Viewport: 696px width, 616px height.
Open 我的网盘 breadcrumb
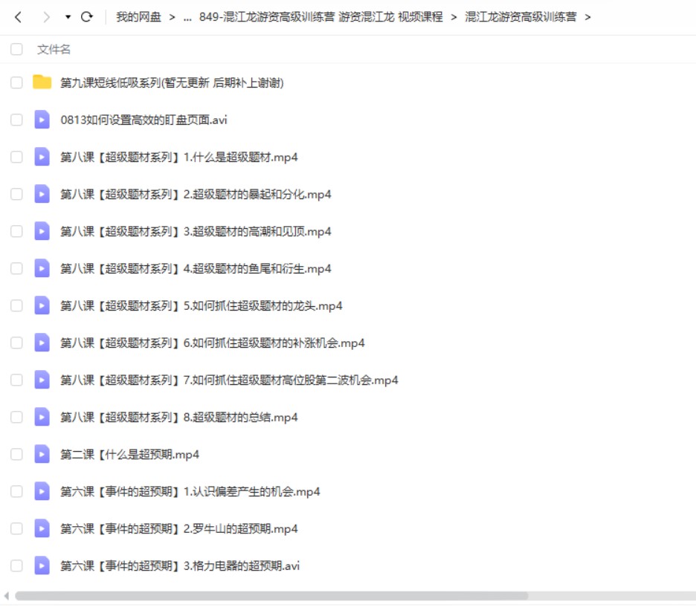138,17
